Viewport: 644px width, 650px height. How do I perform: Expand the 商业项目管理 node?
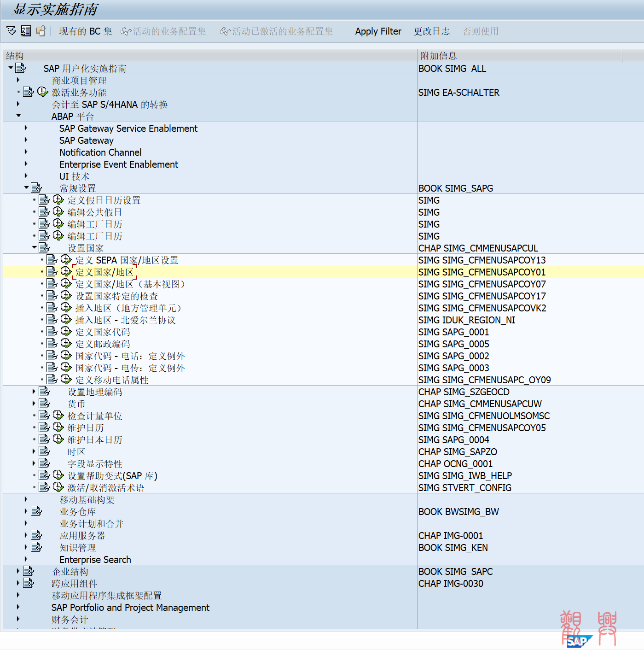pyautogui.click(x=18, y=80)
